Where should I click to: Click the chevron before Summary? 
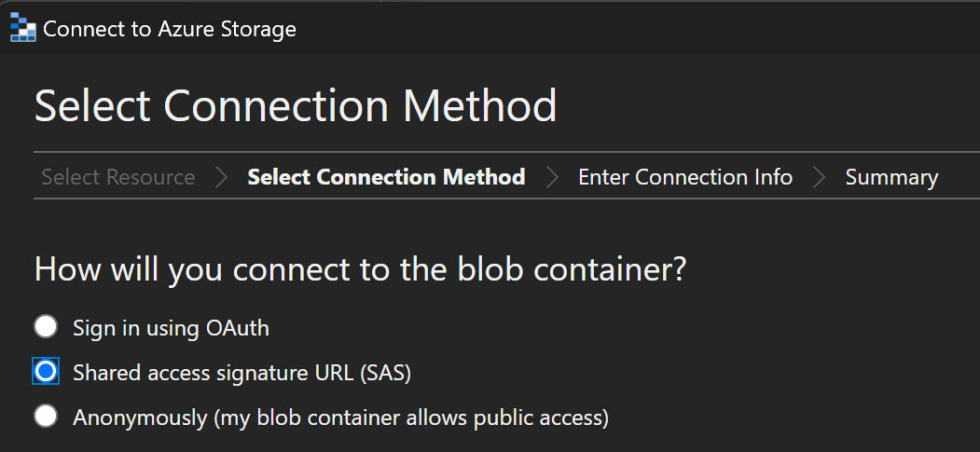tap(819, 177)
